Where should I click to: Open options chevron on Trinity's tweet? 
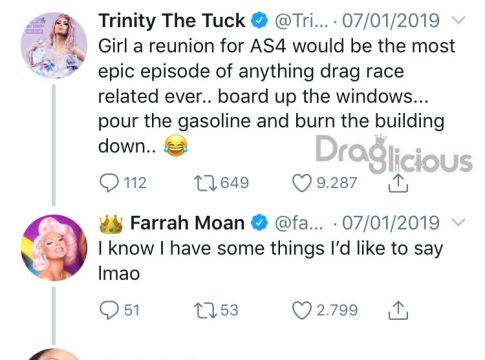point(459,20)
